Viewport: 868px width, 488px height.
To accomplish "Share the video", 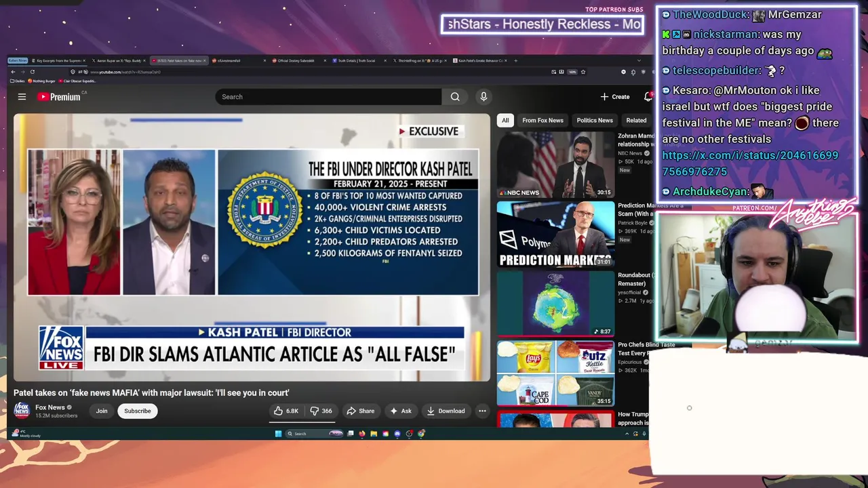I will 360,411.
